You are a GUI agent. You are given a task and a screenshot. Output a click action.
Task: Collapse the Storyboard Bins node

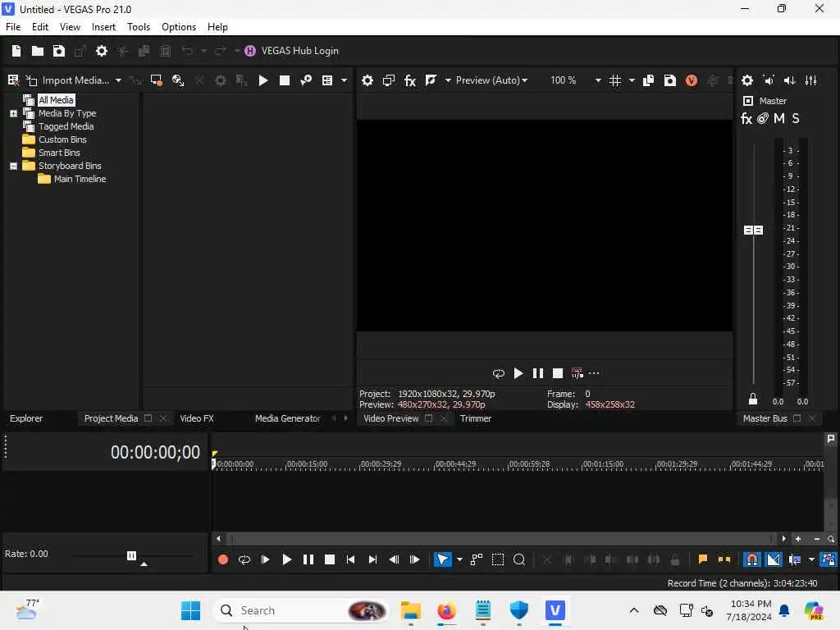pyautogui.click(x=13, y=166)
